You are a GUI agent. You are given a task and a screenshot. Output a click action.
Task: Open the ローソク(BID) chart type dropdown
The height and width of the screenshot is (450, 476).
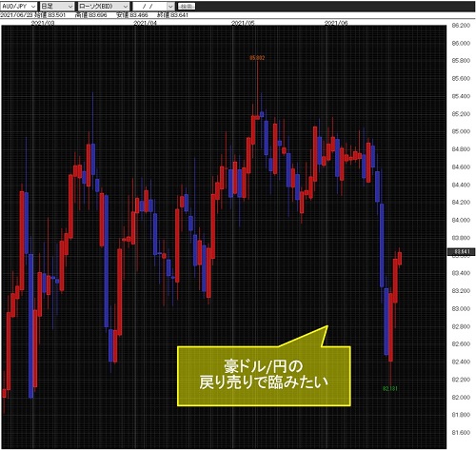(104, 6)
